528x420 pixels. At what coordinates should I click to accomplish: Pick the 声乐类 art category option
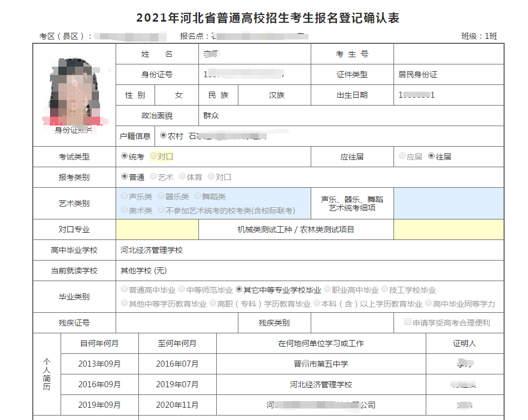124,196
